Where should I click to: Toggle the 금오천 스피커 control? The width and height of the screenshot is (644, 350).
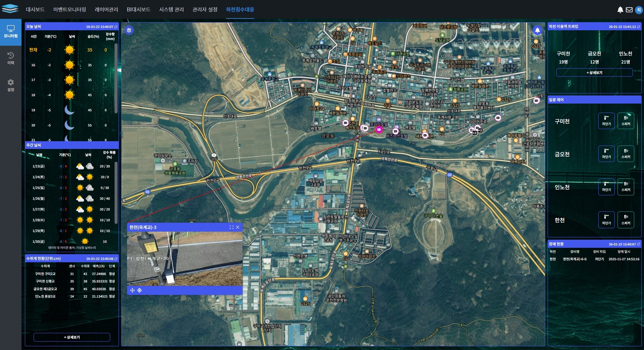click(626, 154)
